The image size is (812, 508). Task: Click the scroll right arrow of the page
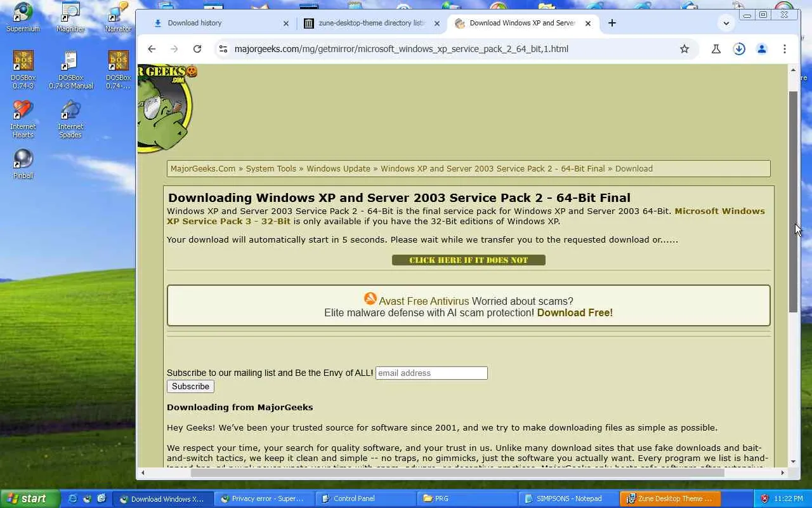(783, 472)
